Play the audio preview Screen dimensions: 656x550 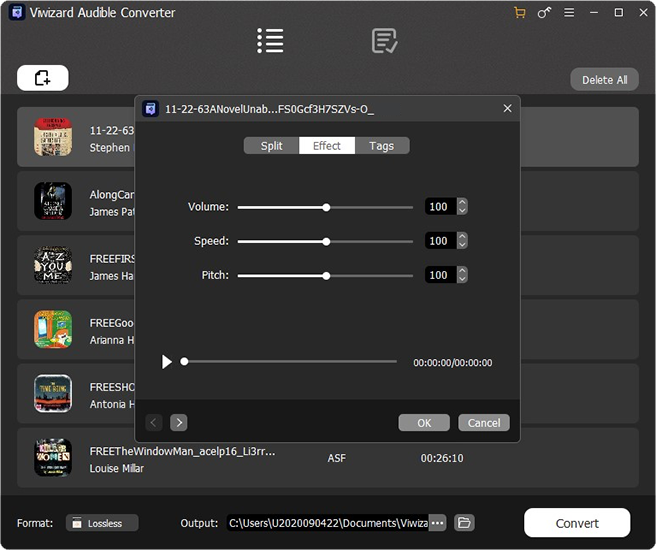point(167,362)
